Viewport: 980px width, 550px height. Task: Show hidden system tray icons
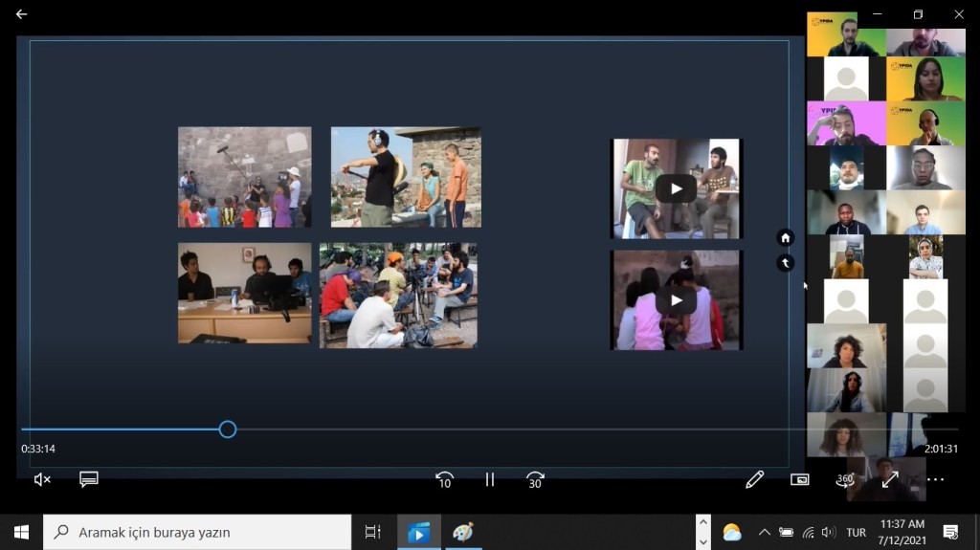coord(764,533)
